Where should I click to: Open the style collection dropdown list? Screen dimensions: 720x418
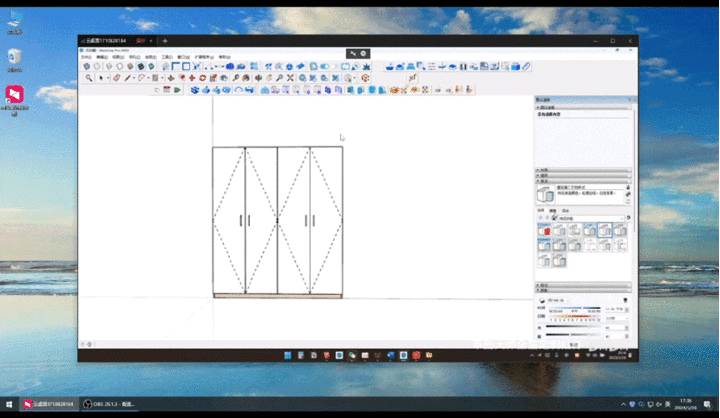click(591, 218)
